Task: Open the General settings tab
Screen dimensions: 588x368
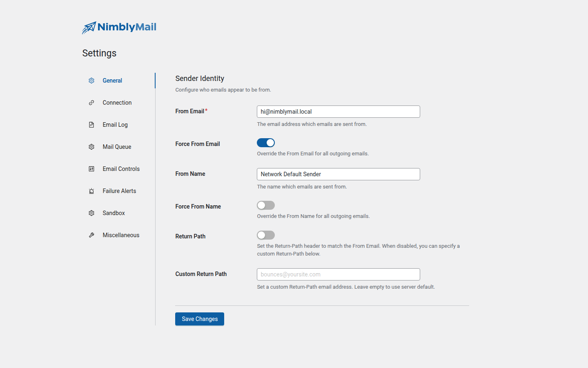Action: (x=119, y=81)
